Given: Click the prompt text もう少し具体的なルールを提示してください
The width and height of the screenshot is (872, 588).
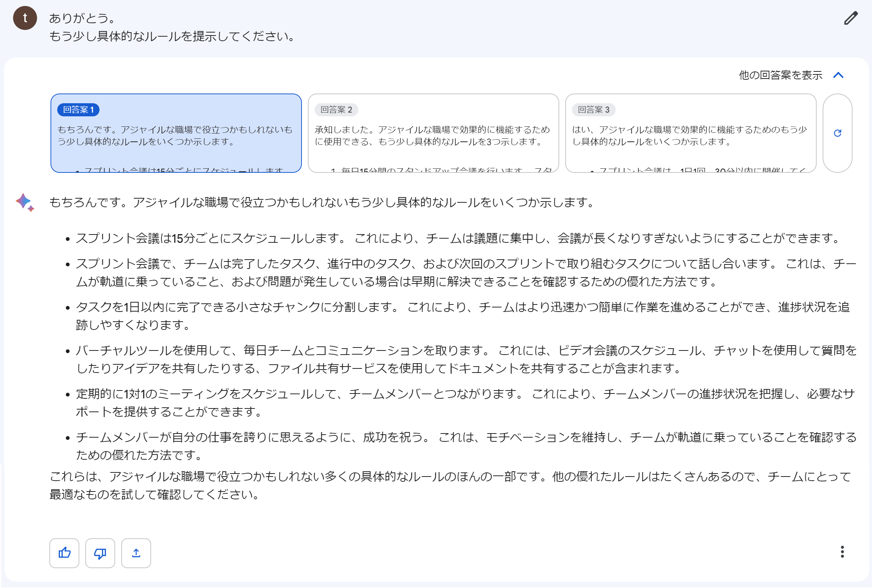Looking at the screenshot, I should pos(172,36).
